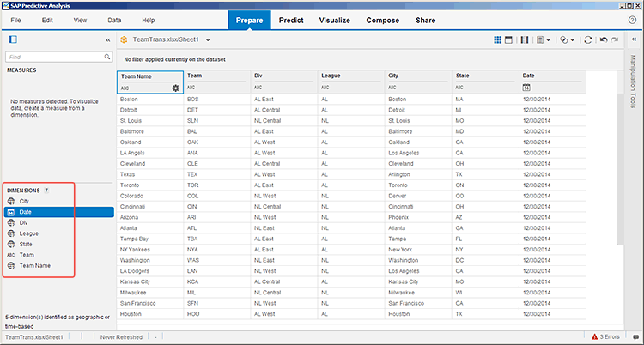The image size is (644, 345).
Task: Switch to the Visualize tab
Action: [335, 20]
